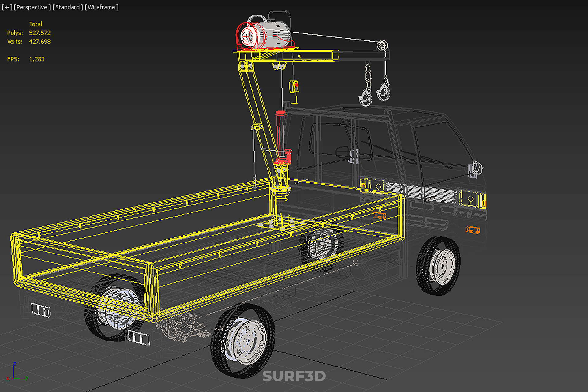Click the SURF3D watermark text
Viewport: 588px width, 392px height.
[x=294, y=376]
